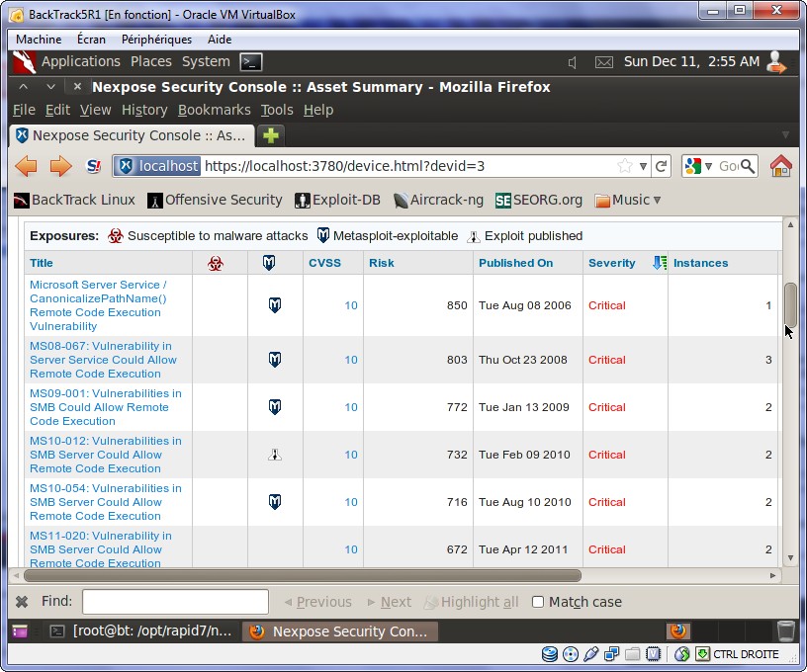Open the File menu in Firefox
Viewport: 807px width, 672px height.
click(24, 110)
